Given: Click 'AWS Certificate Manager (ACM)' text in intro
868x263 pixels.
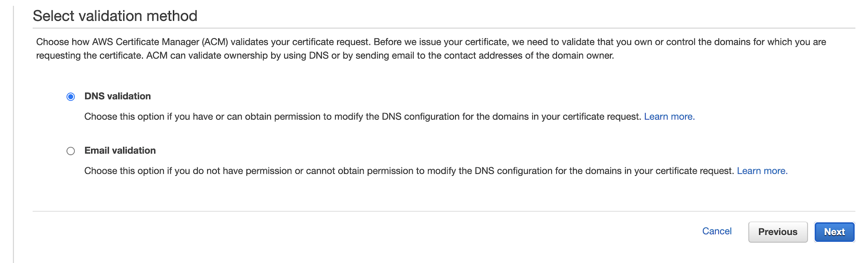Looking at the screenshot, I should (160, 42).
